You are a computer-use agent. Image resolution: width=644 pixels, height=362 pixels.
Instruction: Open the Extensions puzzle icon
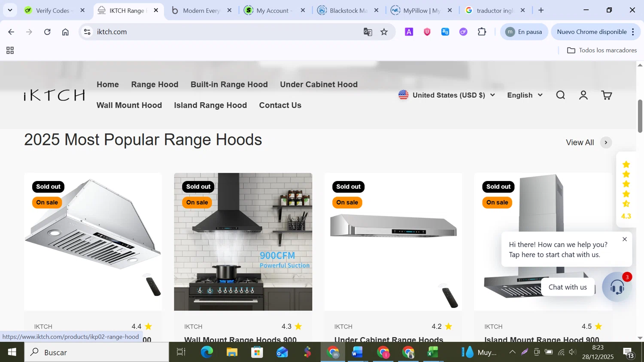482,32
